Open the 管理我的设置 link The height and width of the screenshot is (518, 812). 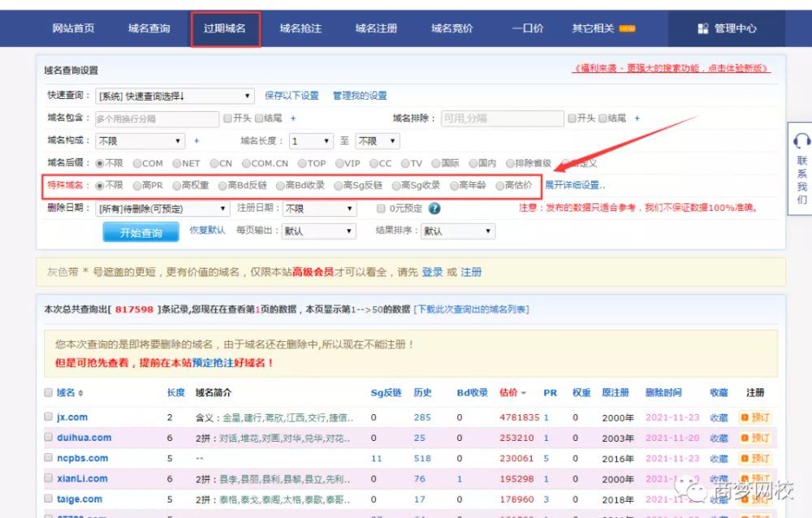(x=360, y=96)
